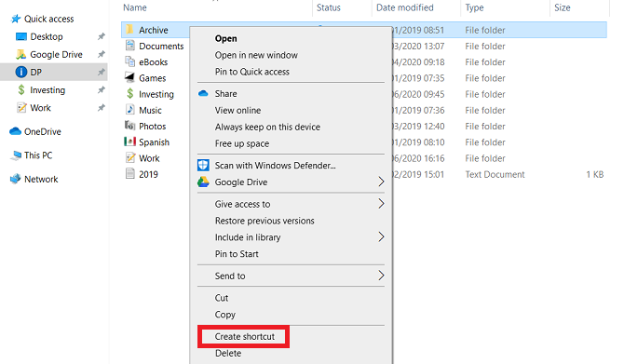Click the Work notepad icon in sidebar
624x364 pixels.
point(21,107)
